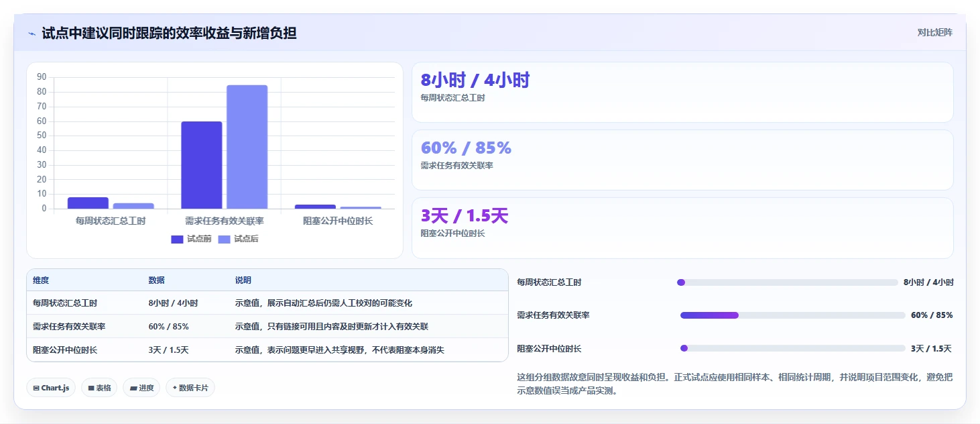Click the lightning icon beside the header title
980x424 pixels.
tap(32, 33)
